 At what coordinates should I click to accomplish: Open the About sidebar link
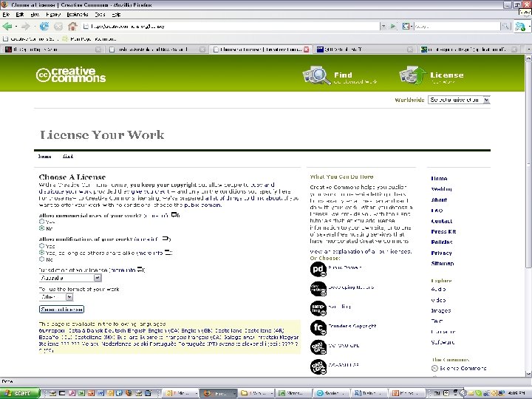439,199
